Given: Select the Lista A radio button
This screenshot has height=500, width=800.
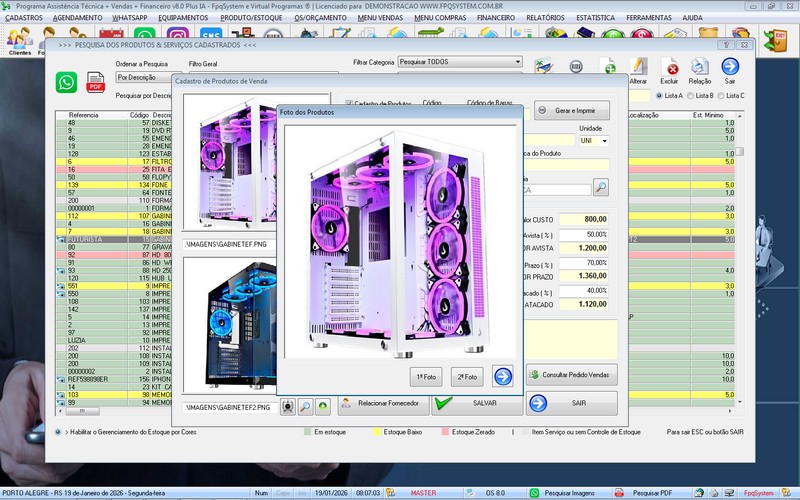Looking at the screenshot, I should [659, 95].
